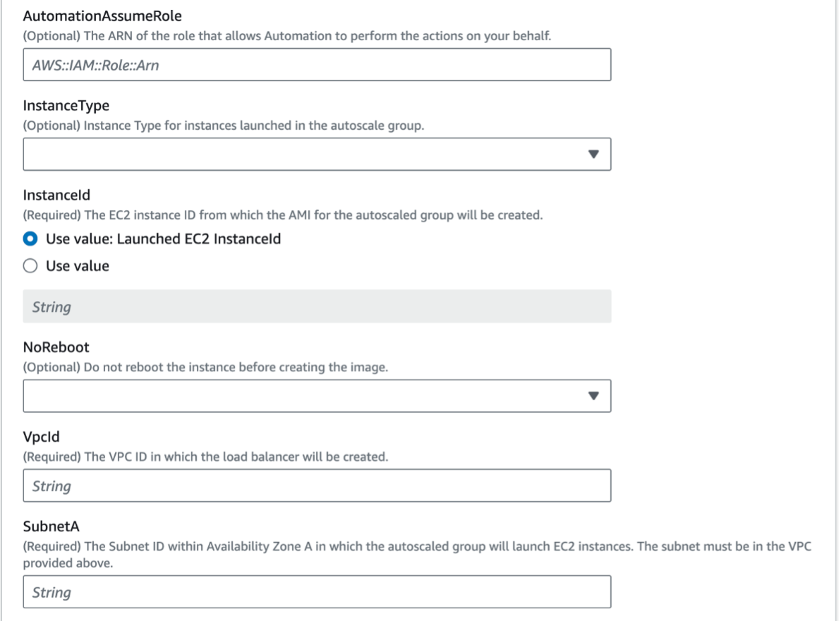This screenshot has height=623, width=840.
Task: Click the NoReboot description about rebooting
Action: point(205,369)
